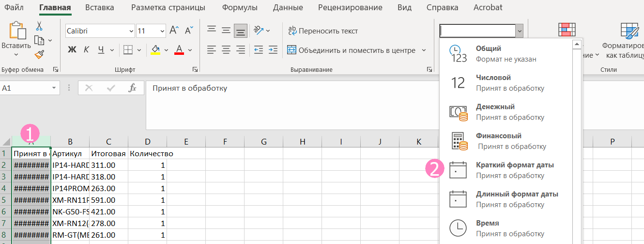
Task: Align text right
Action: [240, 49]
